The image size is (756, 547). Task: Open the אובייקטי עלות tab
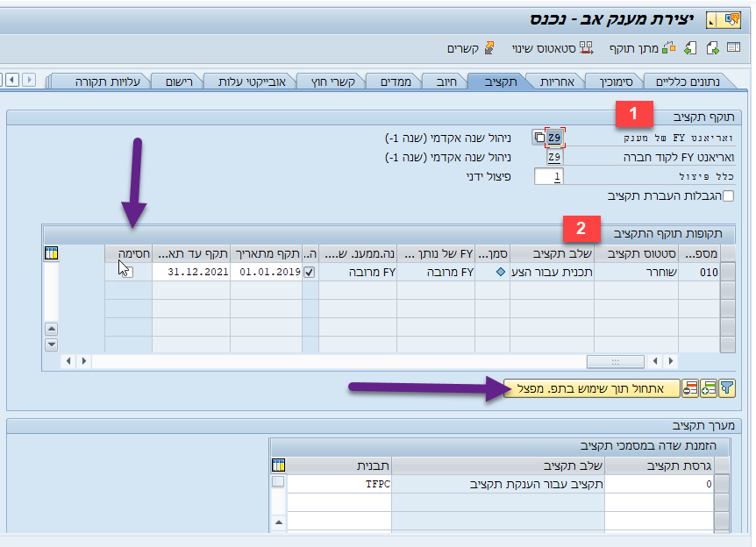pos(252,82)
